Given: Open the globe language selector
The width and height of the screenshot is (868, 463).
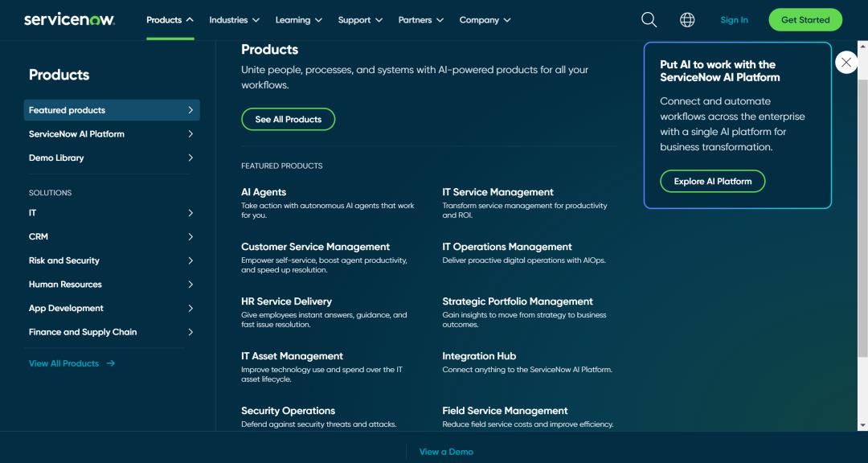Looking at the screenshot, I should (x=687, y=20).
